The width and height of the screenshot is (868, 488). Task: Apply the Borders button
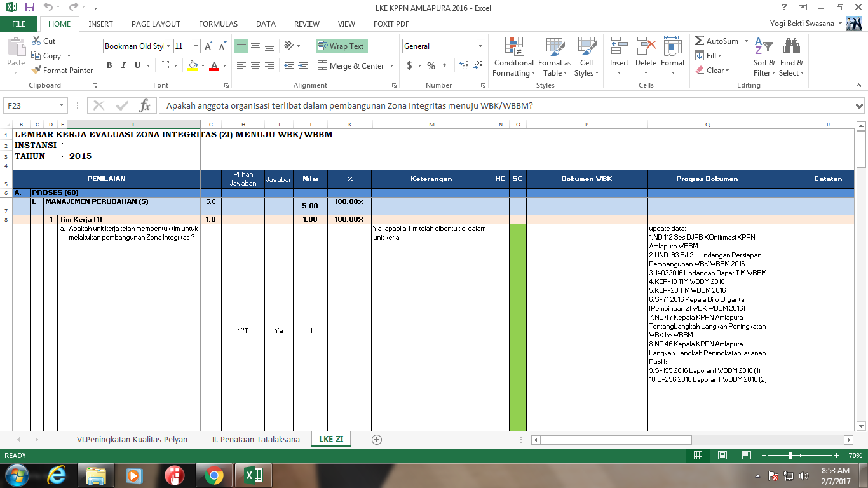pyautogui.click(x=165, y=65)
